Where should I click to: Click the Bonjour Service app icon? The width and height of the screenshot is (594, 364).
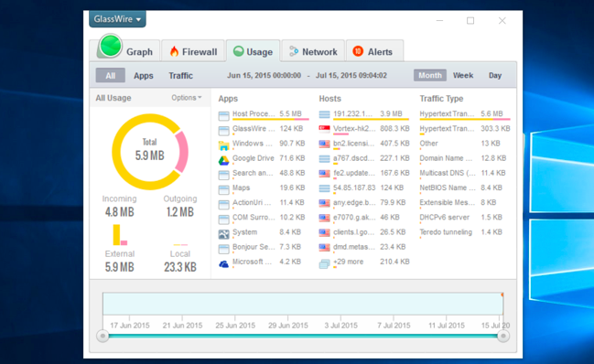pos(224,249)
